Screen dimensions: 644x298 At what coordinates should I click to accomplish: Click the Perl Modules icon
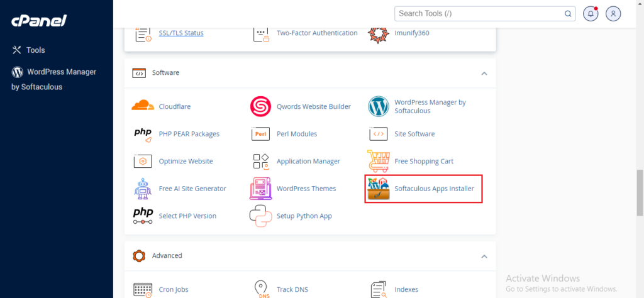260,134
